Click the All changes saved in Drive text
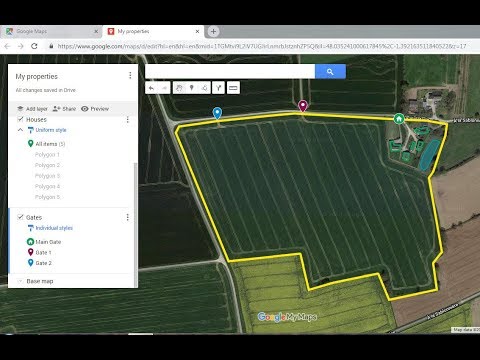480x360 pixels. click(x=46, y=90)
